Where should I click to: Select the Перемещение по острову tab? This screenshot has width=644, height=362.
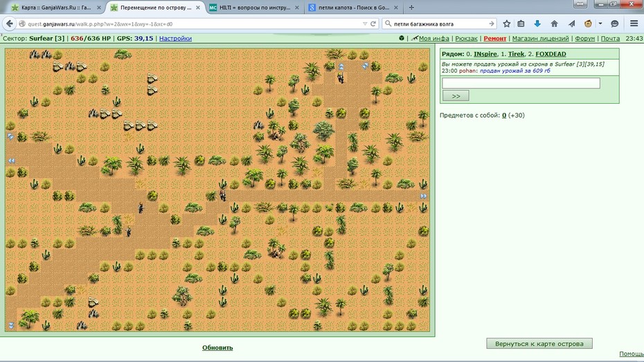coord(156,8)
